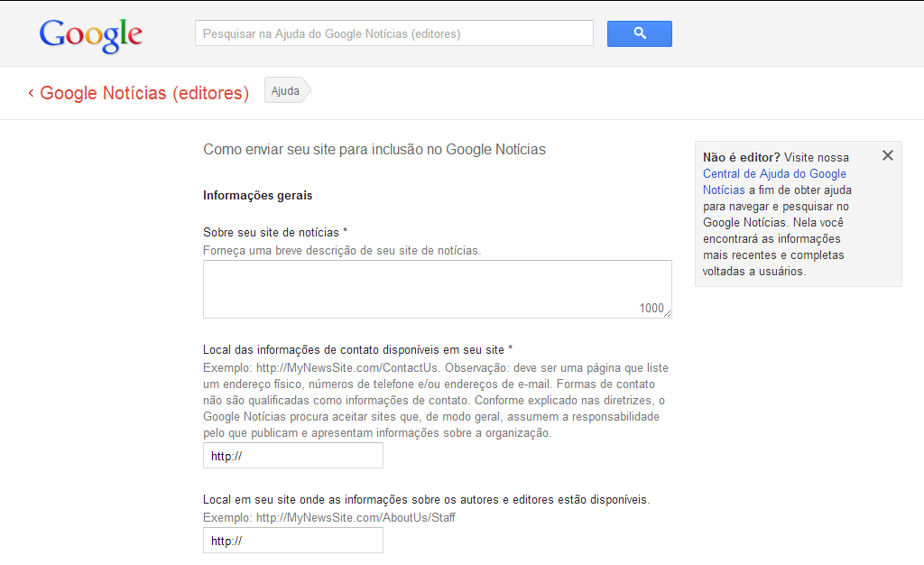
Task: Click the magnifying glass search icon
Action: [x=639, y=32]
